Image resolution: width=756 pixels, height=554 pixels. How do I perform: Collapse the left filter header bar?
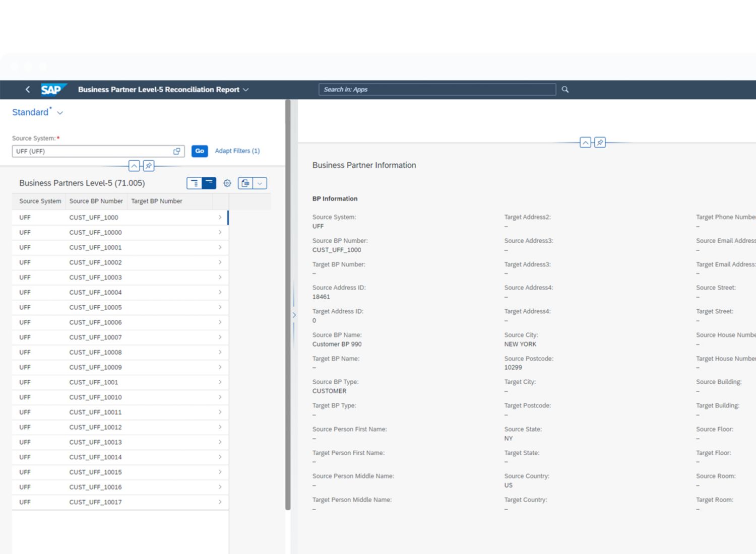click(134, 166)
